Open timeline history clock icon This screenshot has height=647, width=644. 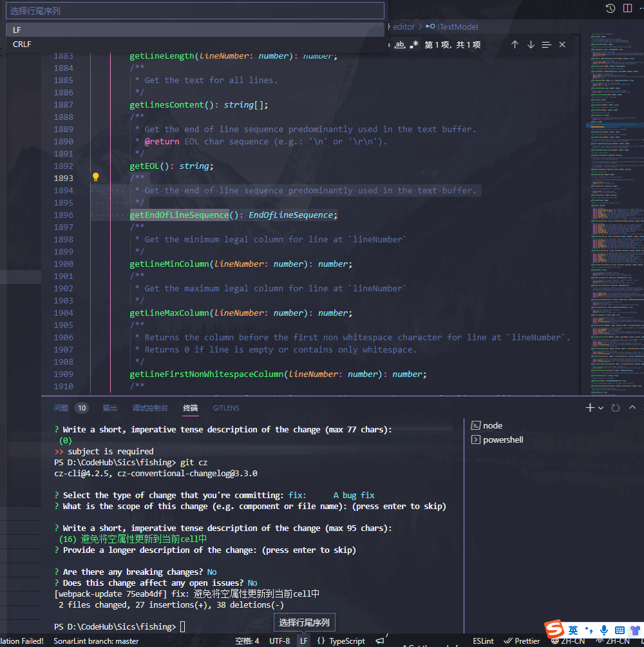[x=611, y=8]
